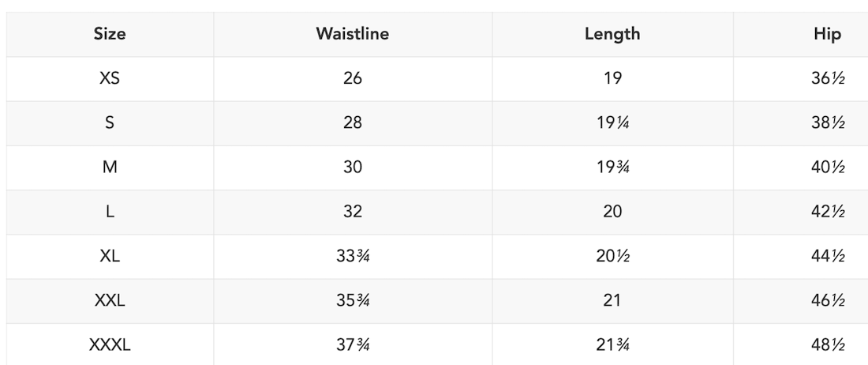868x365 pixels.
Task: Click the 21¾ length value
Action: click(x=612, y=344)
